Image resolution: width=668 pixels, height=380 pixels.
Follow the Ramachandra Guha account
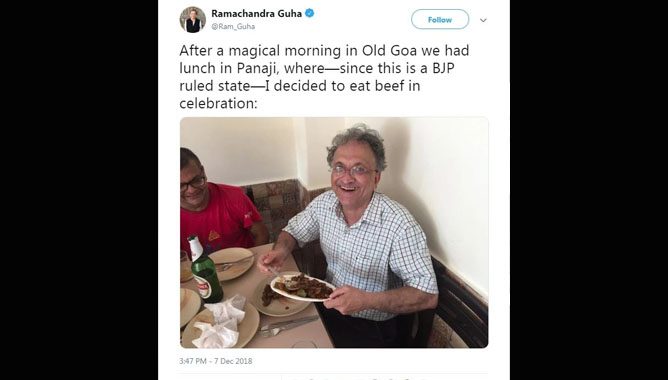coord(440,20)
